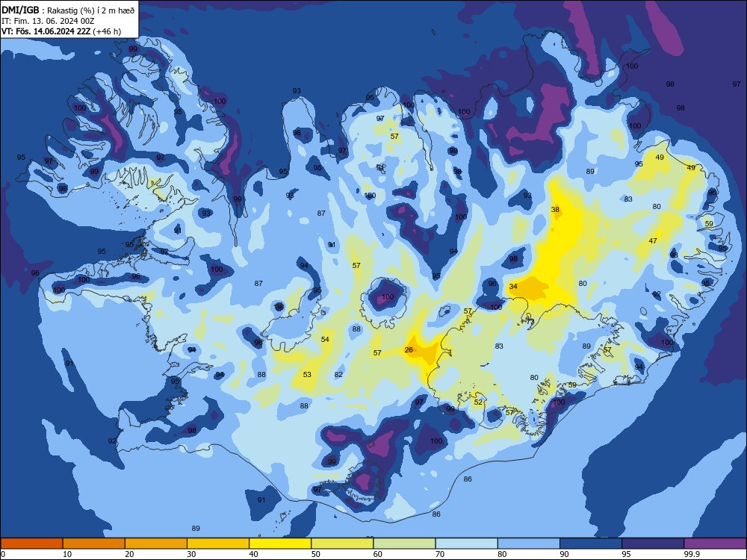
Task: Select the 30–40 amber legend swatch
Action: click(x=218, y=544)
